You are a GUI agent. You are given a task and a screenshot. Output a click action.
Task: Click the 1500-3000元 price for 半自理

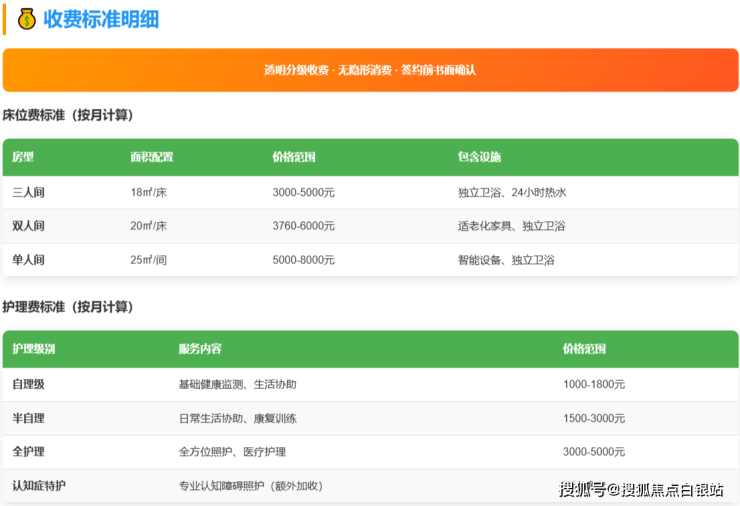coord(593,418)
